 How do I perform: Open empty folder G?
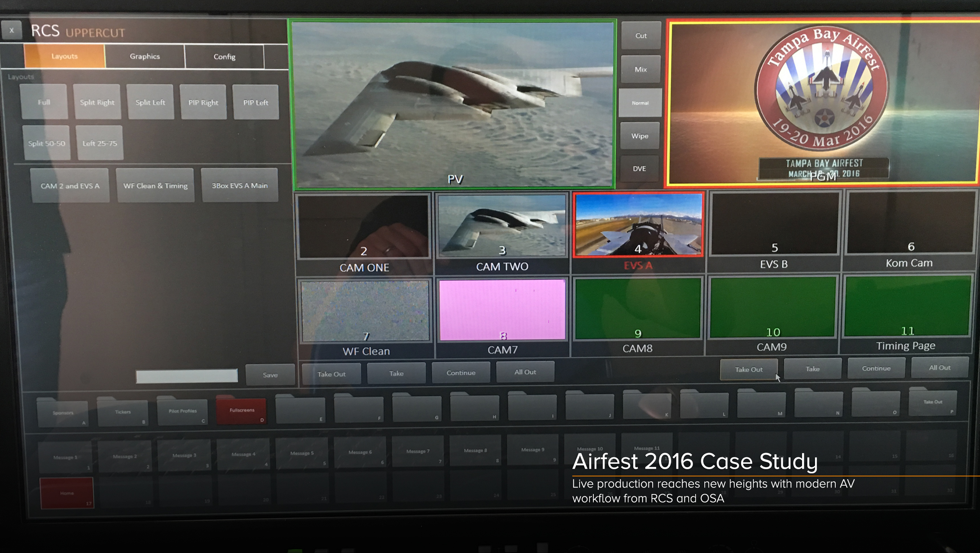416,407
